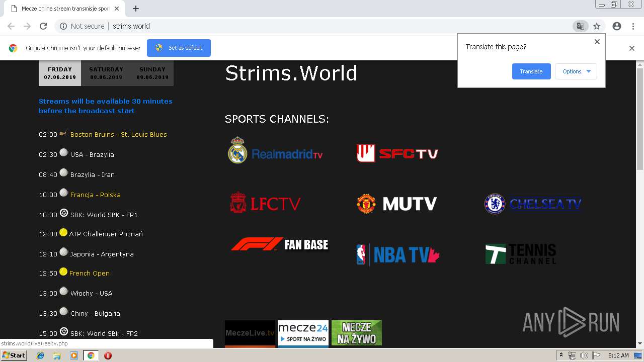Open the USA - Brazylia match link
The height and width of the screenshot is (362, 644).
[92, 154]
